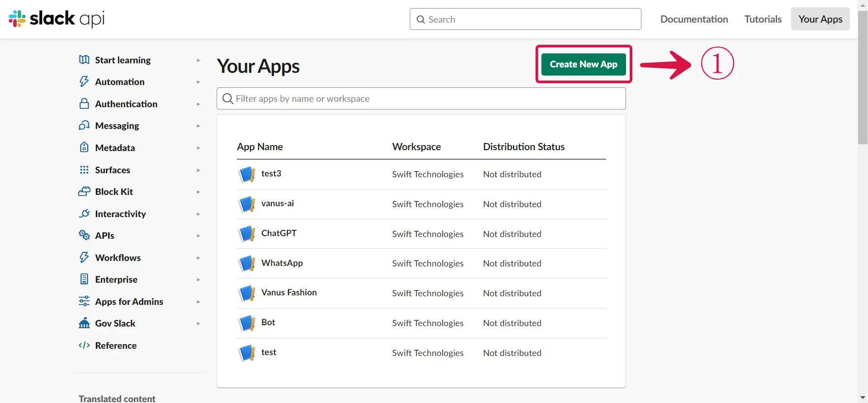The width and height of the screenshot is (868, 403).
Task: Click the Automation lightning icon
Action: coord(84,81)
